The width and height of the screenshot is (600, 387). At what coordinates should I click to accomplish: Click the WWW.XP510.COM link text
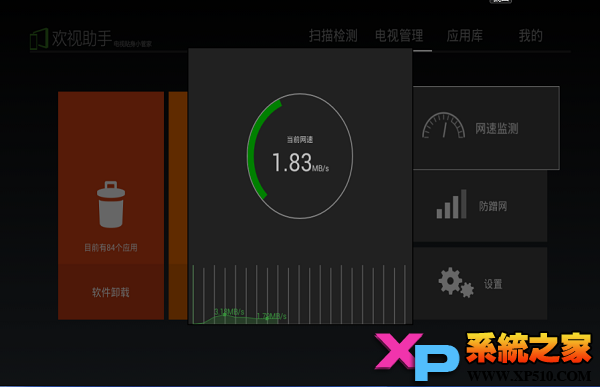(x=529, y=376)
